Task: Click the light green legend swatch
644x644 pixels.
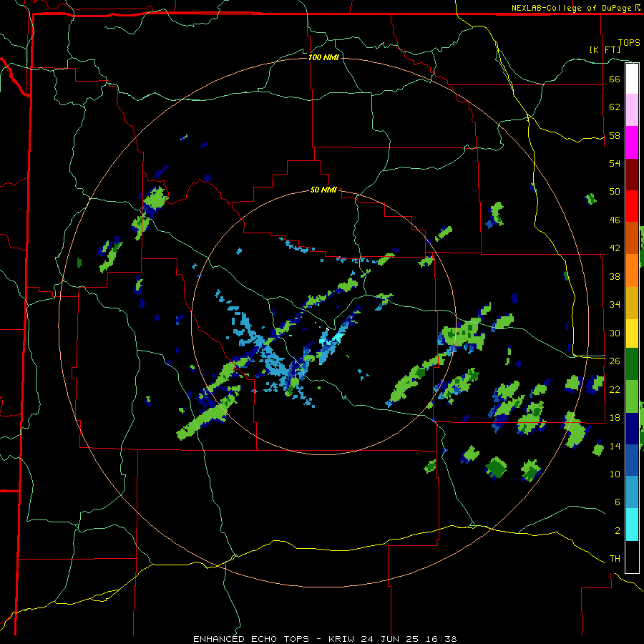Action: pyautogui.click(x=632, y=396)
